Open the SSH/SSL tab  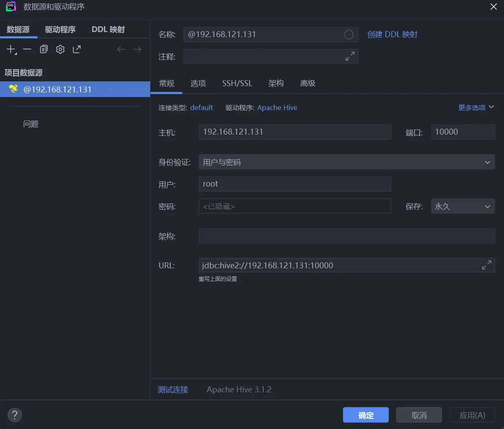tap(237, 83)
